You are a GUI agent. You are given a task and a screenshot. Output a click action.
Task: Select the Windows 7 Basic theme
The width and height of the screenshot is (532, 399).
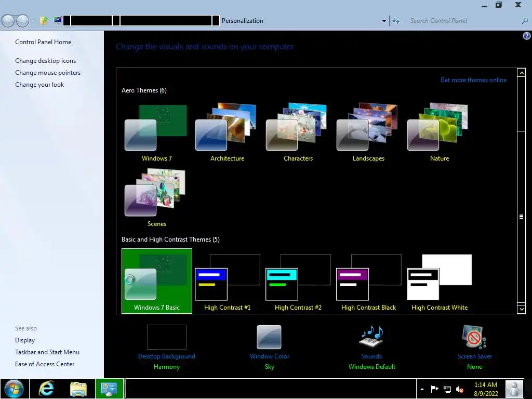pos(156,281)
